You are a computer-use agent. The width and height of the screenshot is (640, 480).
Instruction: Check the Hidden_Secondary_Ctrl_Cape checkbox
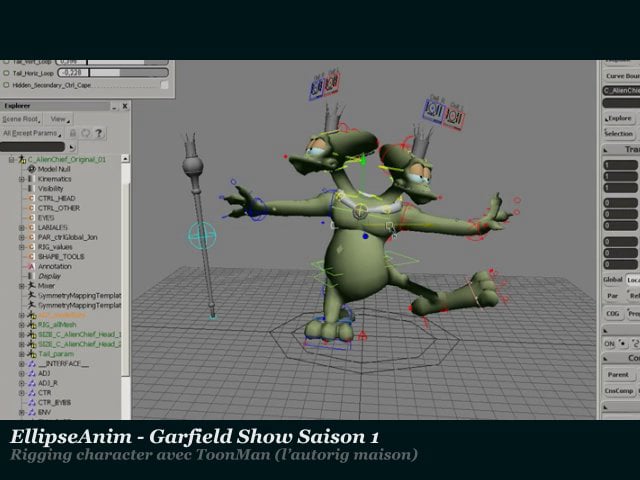click(164, 85)
